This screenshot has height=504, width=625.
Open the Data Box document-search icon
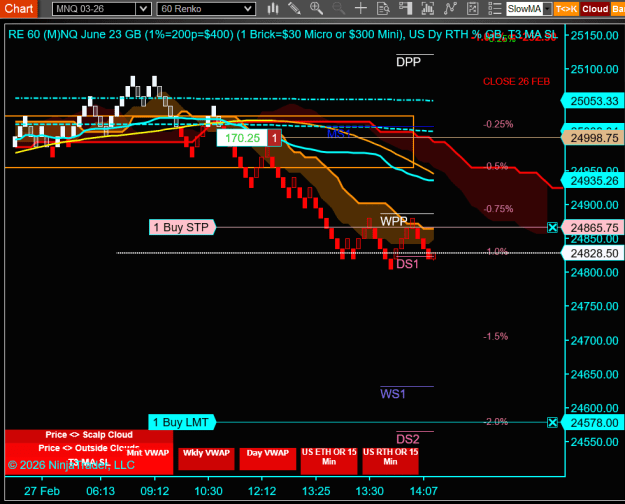(383, 8)
